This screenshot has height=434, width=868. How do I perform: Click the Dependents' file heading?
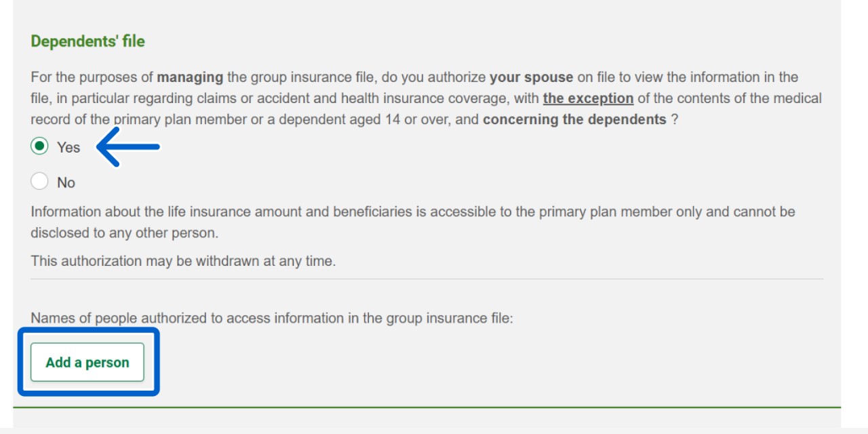[87, 41]
